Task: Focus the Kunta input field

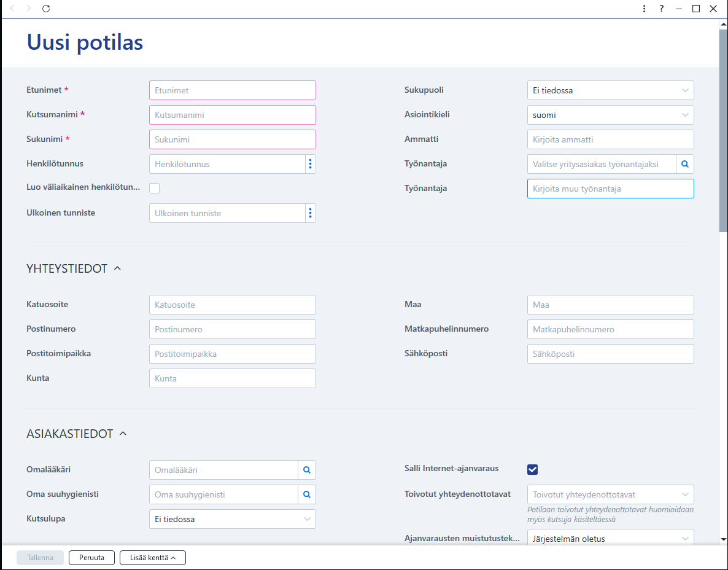Action: point(233,378)
